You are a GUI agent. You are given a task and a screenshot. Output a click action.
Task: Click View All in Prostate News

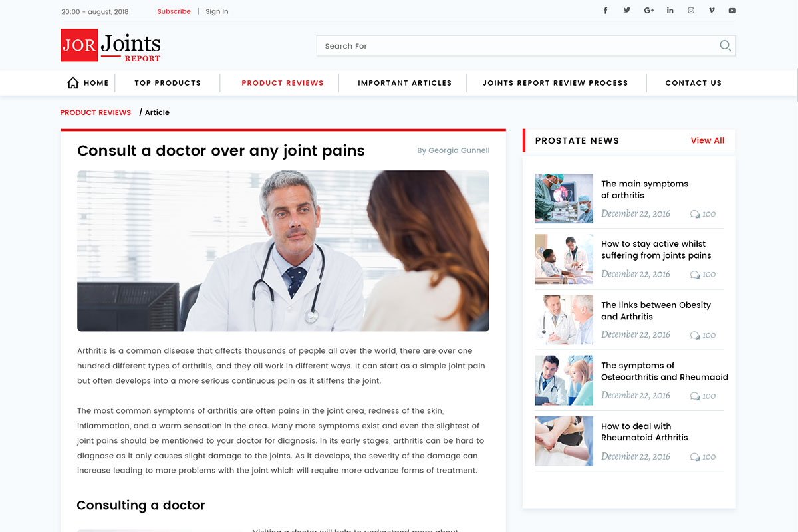coord(708,140)
